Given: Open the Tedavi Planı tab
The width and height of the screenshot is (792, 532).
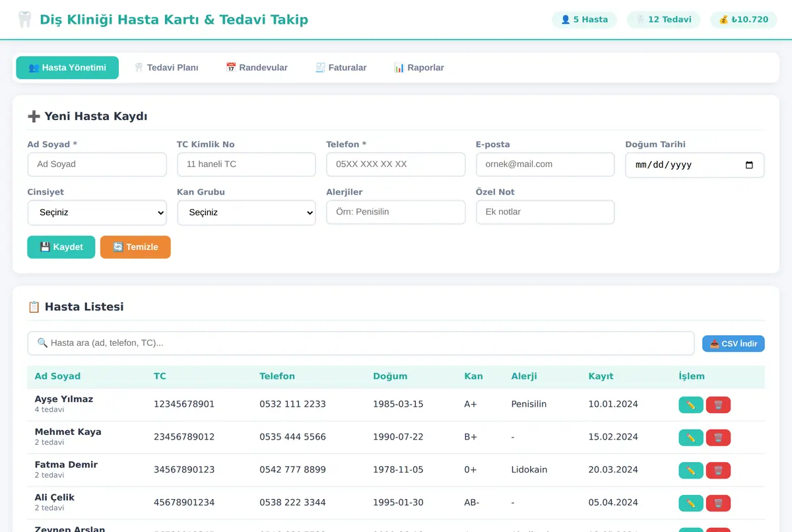Looking at the screenshot, I should 166,68.
